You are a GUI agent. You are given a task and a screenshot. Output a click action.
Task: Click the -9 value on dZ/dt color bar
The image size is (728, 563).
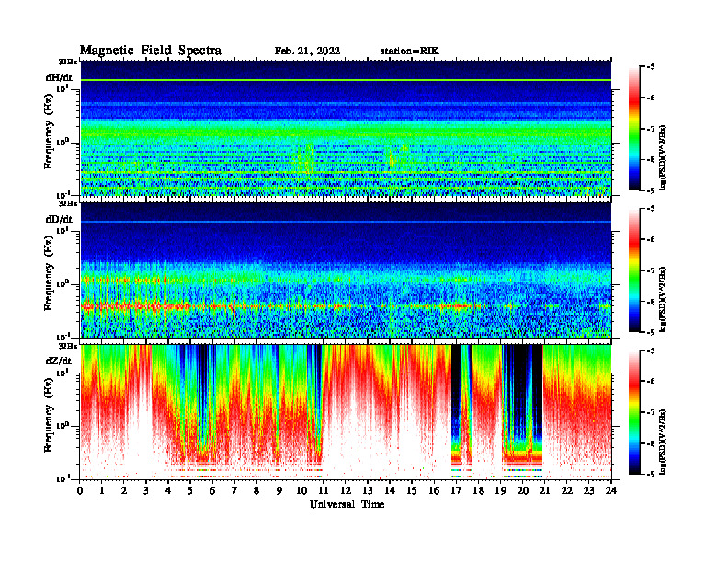point(650,474)
